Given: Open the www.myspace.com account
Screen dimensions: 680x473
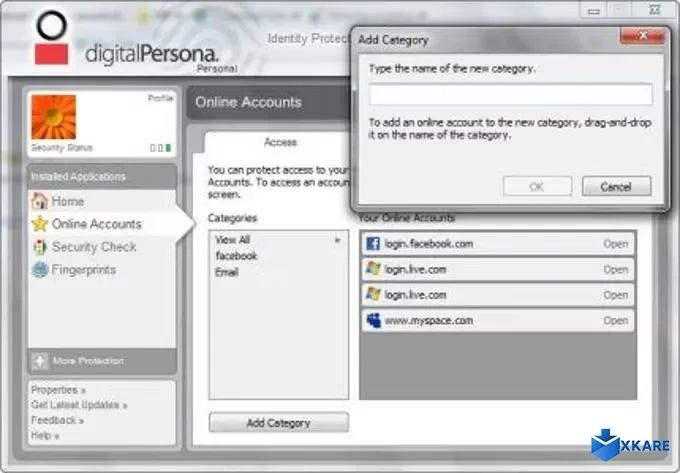Looking at the screenshot, I should coord(615,321).
